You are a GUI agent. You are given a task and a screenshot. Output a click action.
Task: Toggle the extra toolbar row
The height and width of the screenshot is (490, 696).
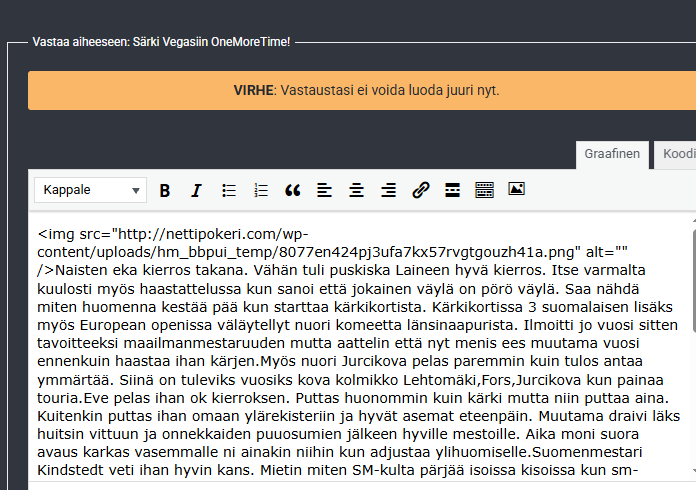(484, 190)
